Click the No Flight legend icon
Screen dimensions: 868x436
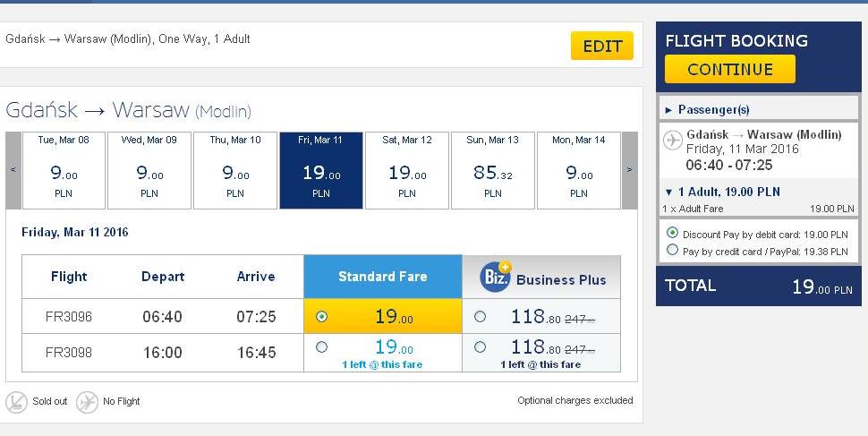(x=87, y=402)
